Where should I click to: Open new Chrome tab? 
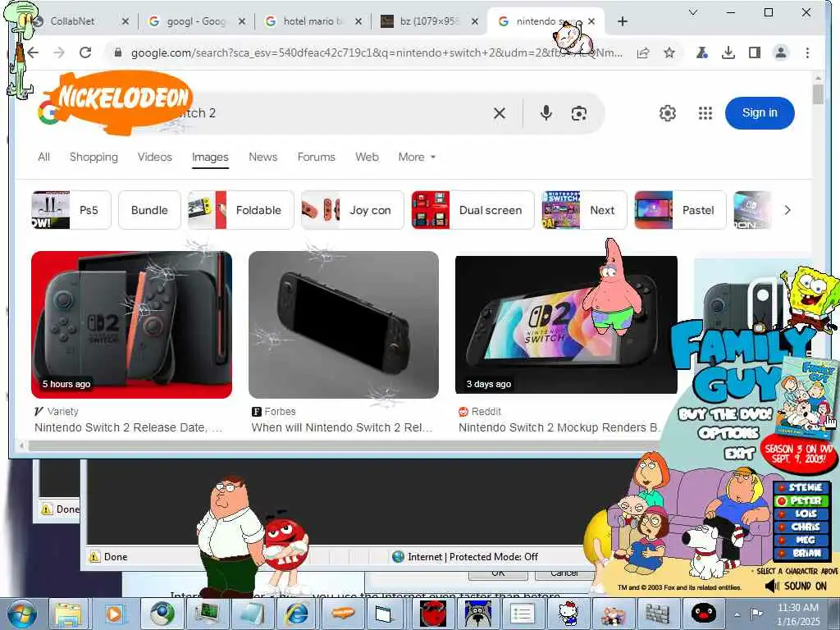click(622, 21)
